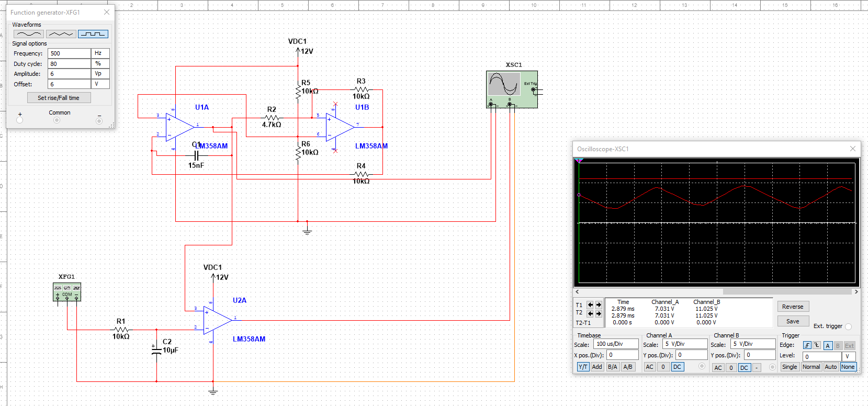Image resolution: width=868 pixels, height=406 pixels.
Task: Switch Channel B to AC coupling
Action: 718,367
